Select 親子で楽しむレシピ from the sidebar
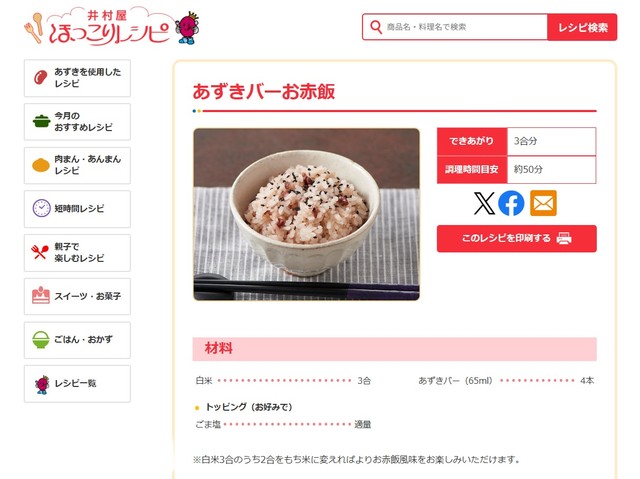This screenshot has height=479, width=640. coord(78,253)
